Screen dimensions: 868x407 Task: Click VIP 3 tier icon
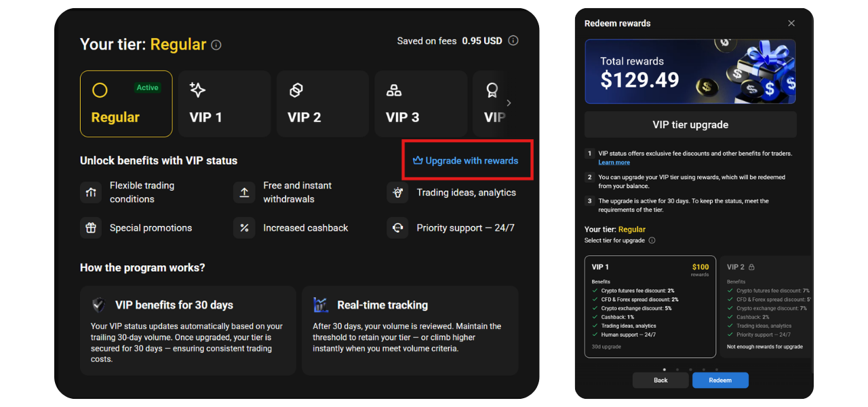[x=394, y=90]
